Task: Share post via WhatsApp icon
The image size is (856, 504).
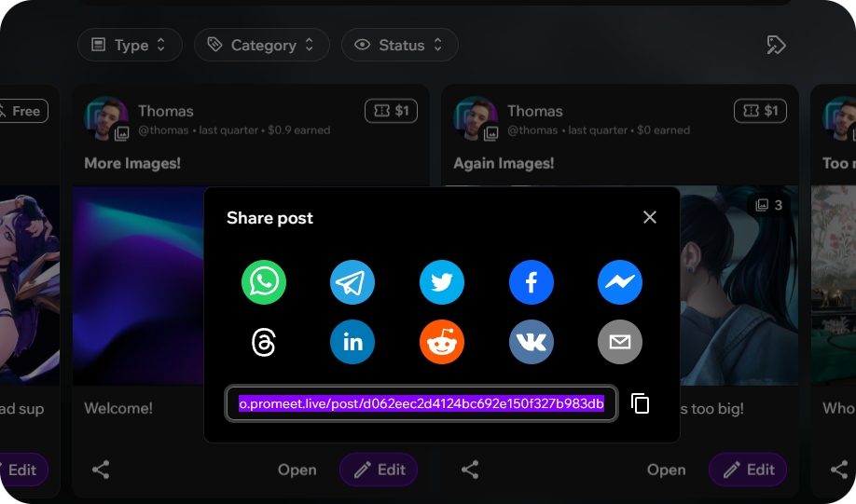Action: [264, 282]
